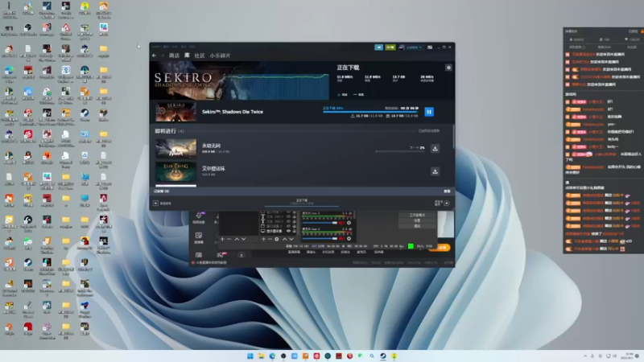
Task: Add a source with OBS sources plus
Action: tap(263, 239)
